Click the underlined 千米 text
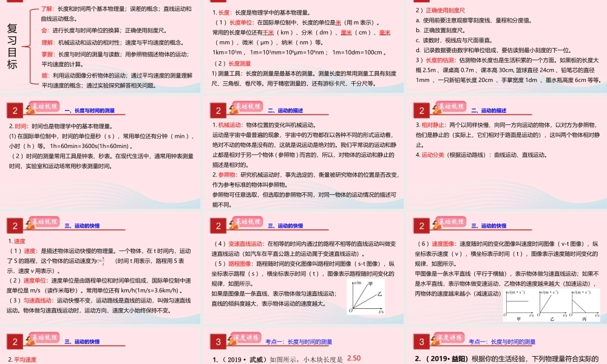The image size is (607, 364). click(268, 33)
